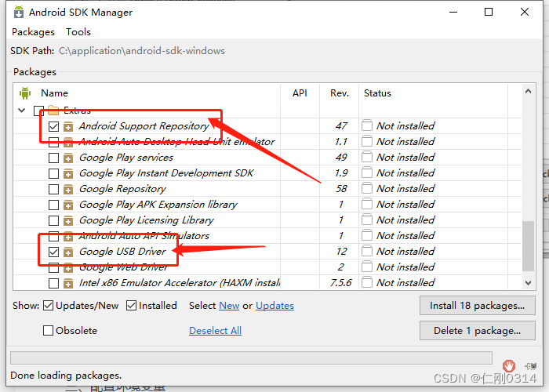Click package icon beside Google Repository

[68, 190]
